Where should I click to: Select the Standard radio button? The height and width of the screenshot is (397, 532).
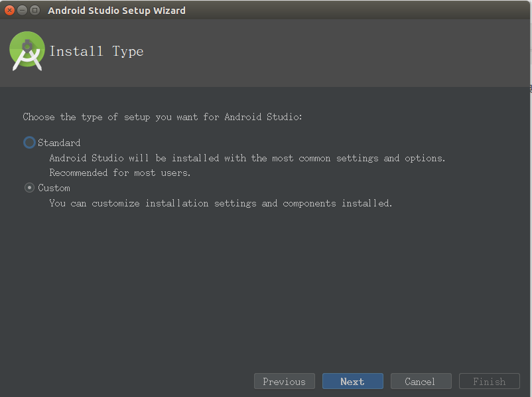[x=29, y=142]
